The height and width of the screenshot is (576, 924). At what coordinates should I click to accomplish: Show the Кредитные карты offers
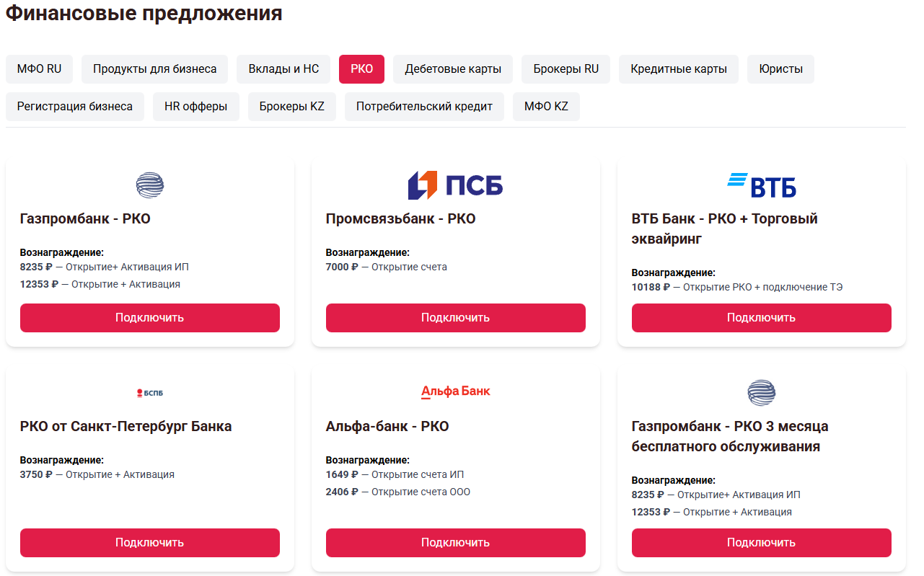tap(679, 69)
